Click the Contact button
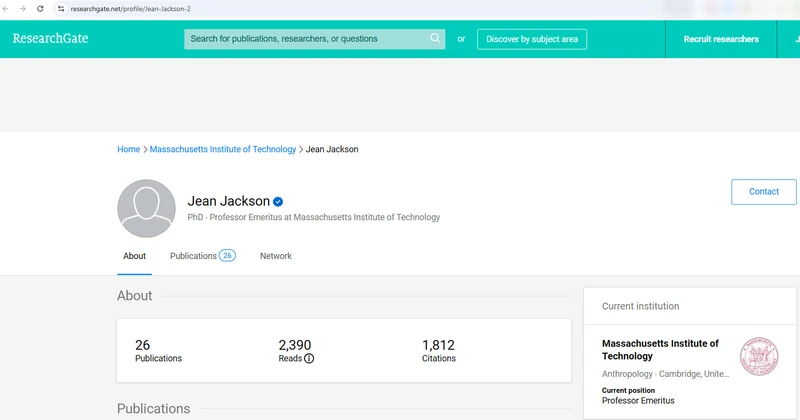This screenshot has width=800, height=420. pyautogui.click(x=763, y=192)
